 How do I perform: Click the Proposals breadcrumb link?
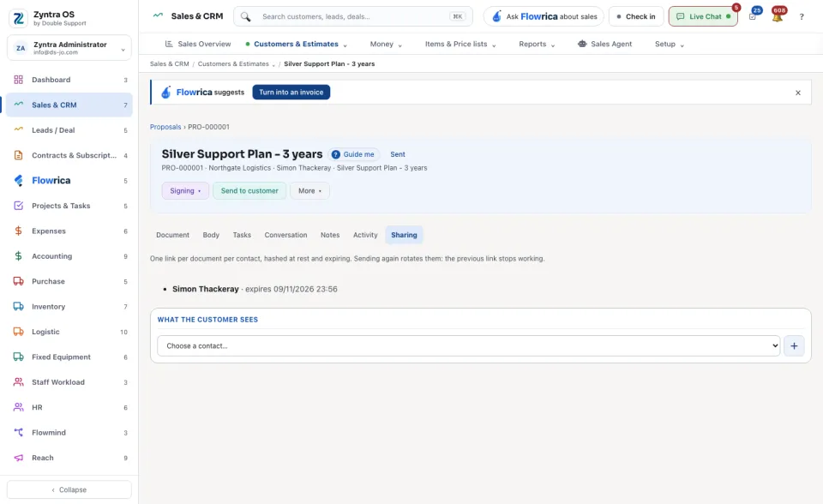point(165,127)
